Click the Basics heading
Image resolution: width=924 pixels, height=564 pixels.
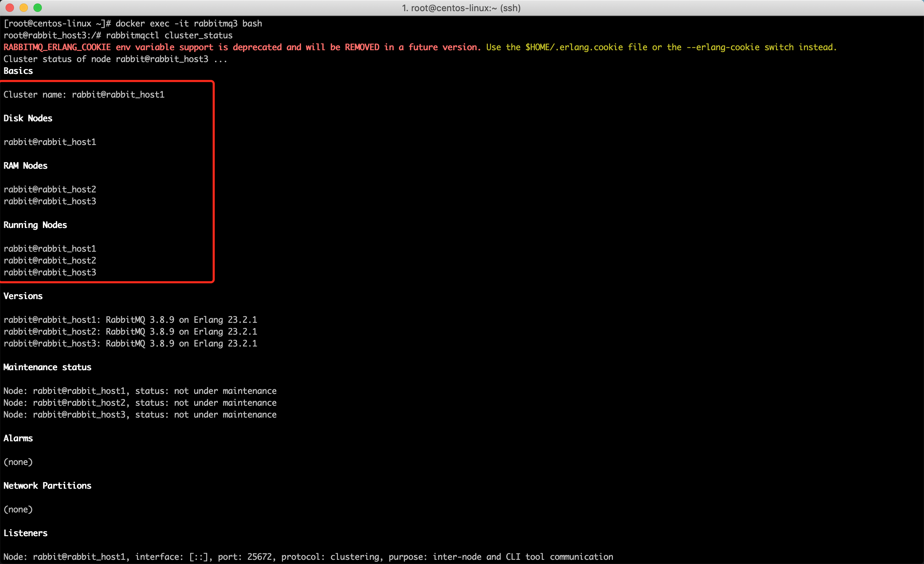(18, 71)
